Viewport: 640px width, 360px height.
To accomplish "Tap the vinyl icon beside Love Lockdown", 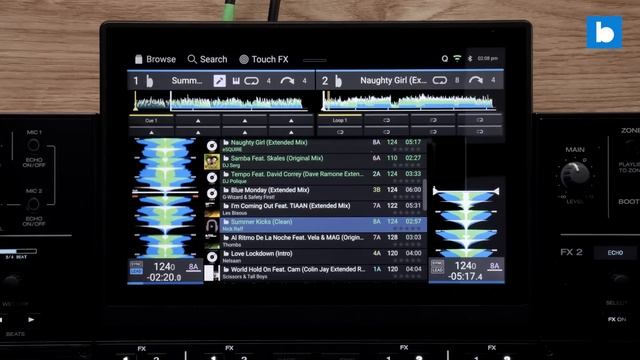I will tap(212, 257).
